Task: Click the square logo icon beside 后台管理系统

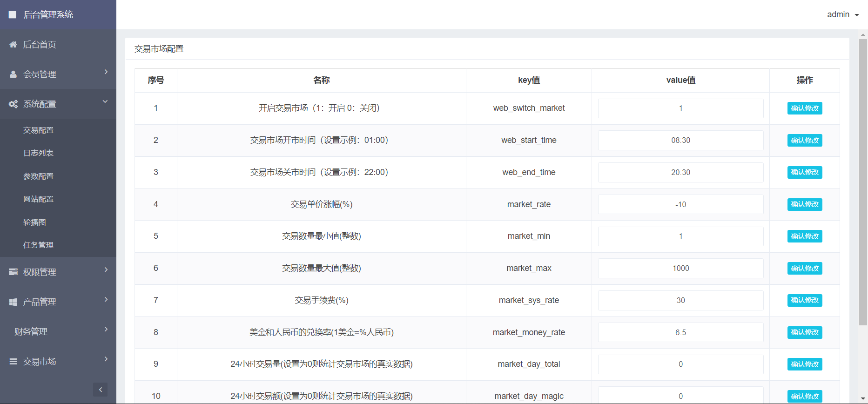Action: (x=13, y=15)
